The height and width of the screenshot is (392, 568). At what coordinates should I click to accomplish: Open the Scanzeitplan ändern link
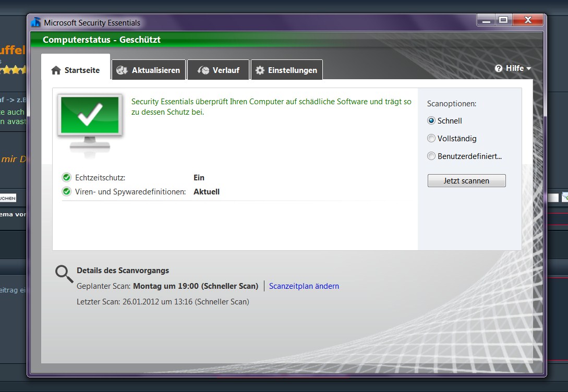pyautogui.click(x=304, y=286)
